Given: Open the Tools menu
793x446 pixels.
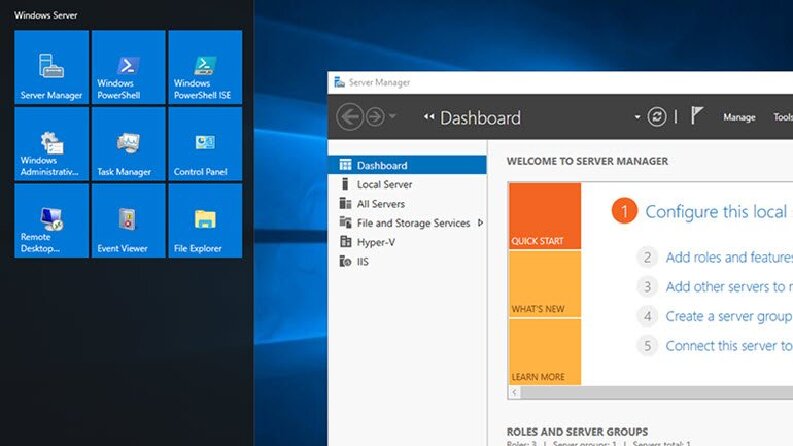Looking at the screenshot, I should pyautogui.click(x=783, y=117).
